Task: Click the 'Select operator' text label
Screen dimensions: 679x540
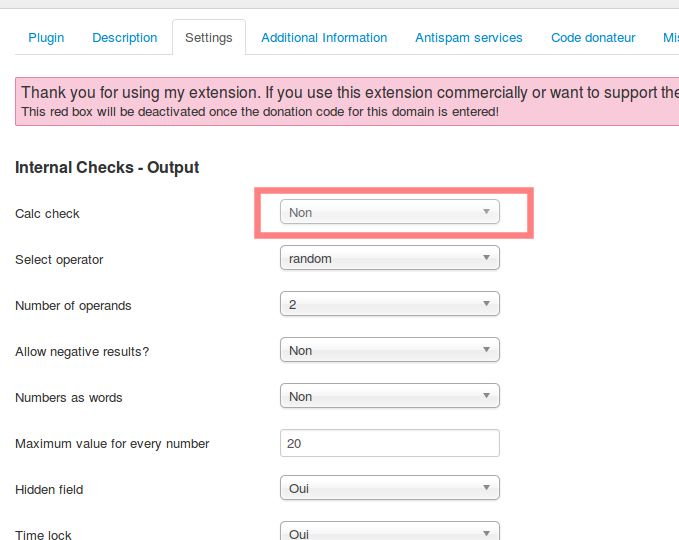Action: tap(59, 260)
